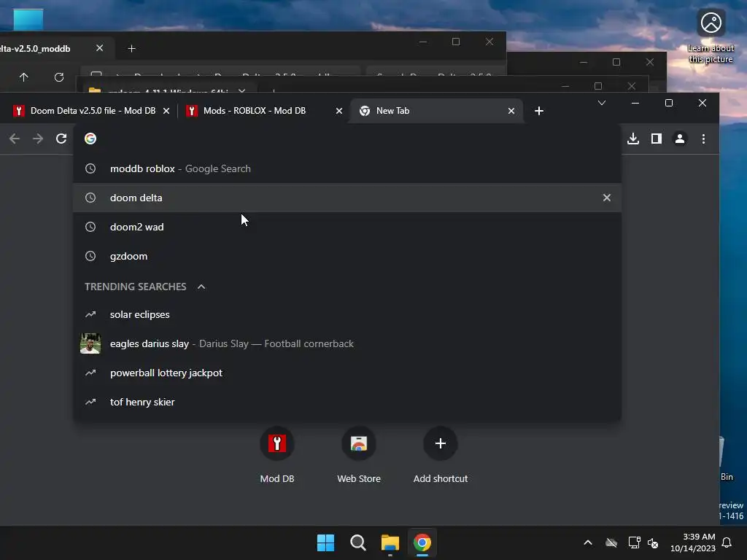This screenshot has width=747, height=560.
Task: Close the delta-v2.5.0_moddb Explorer tab
Action: (99, 48)
